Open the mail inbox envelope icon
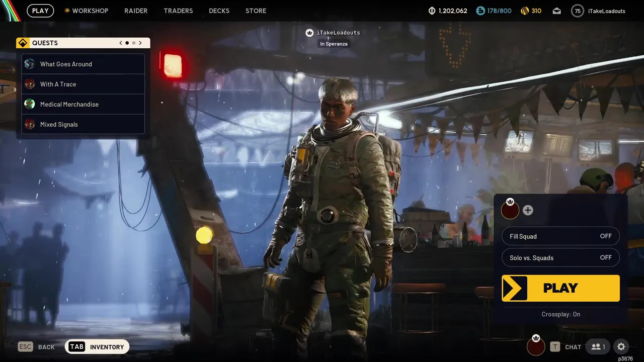Viewport: 644px width, 362px height. [556, 11]
